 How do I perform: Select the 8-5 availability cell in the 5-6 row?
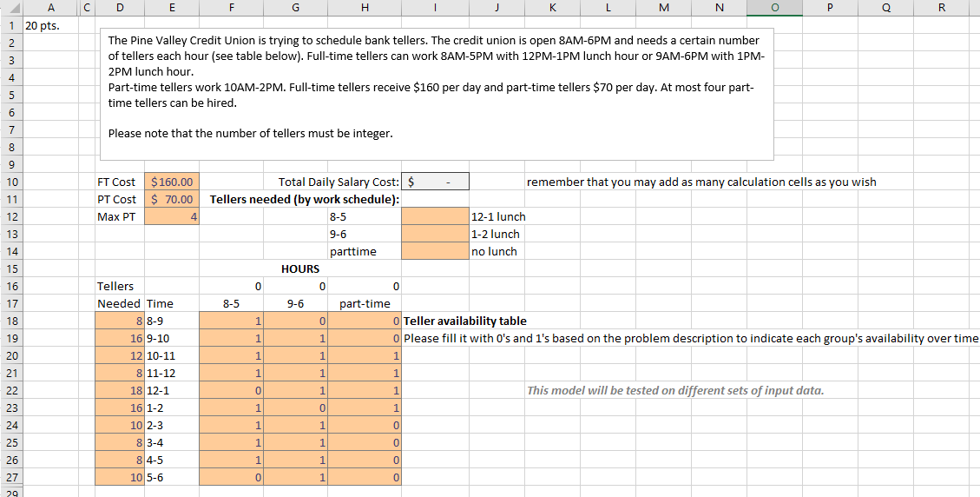point(231,478)
